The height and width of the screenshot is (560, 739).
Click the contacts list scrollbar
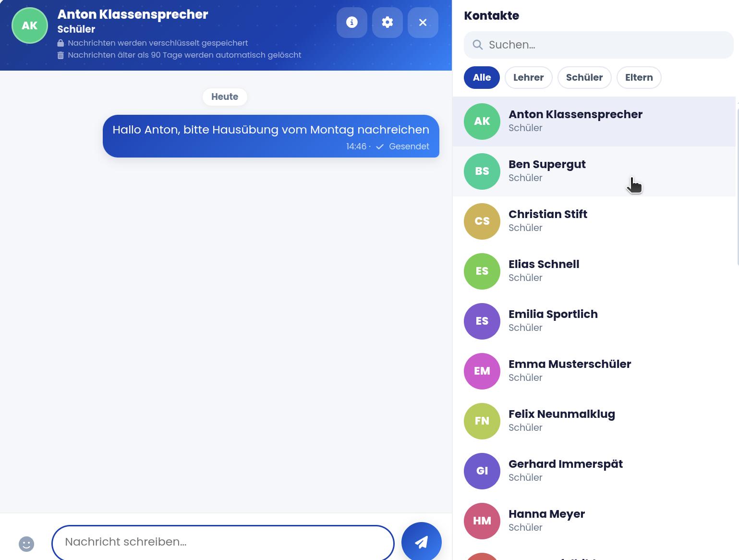tap(738, 186)
